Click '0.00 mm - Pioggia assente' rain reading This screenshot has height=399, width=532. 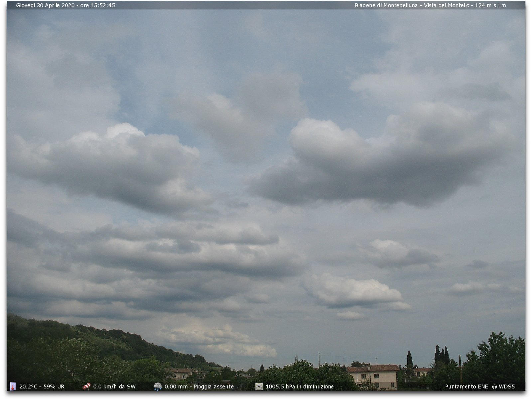[x=199, y=387]
